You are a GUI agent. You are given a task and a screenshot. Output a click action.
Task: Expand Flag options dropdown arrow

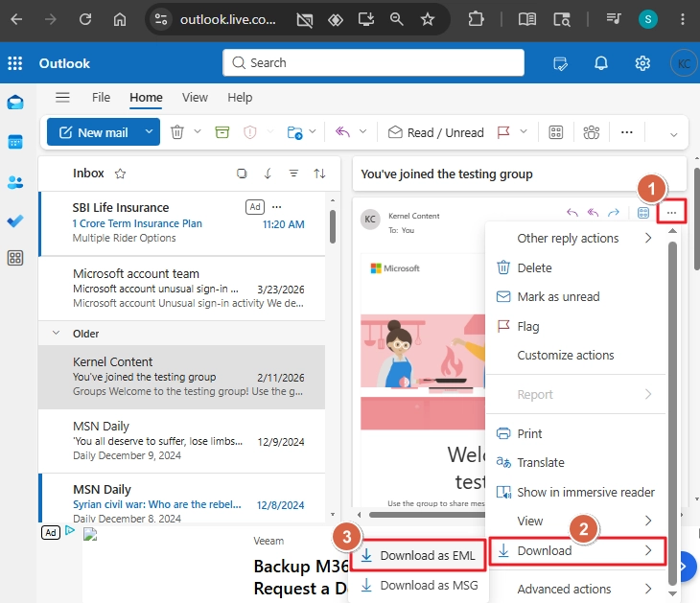point(524,131)
